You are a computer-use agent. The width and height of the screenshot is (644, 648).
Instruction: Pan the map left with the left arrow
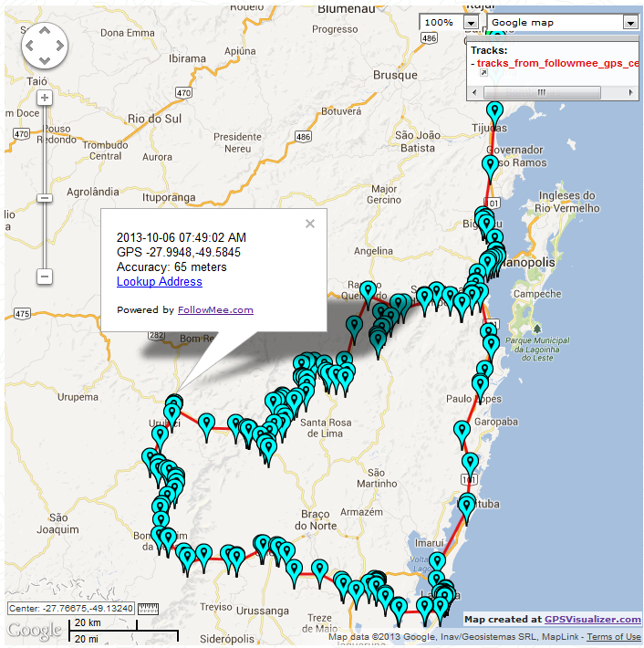(29, 46)
